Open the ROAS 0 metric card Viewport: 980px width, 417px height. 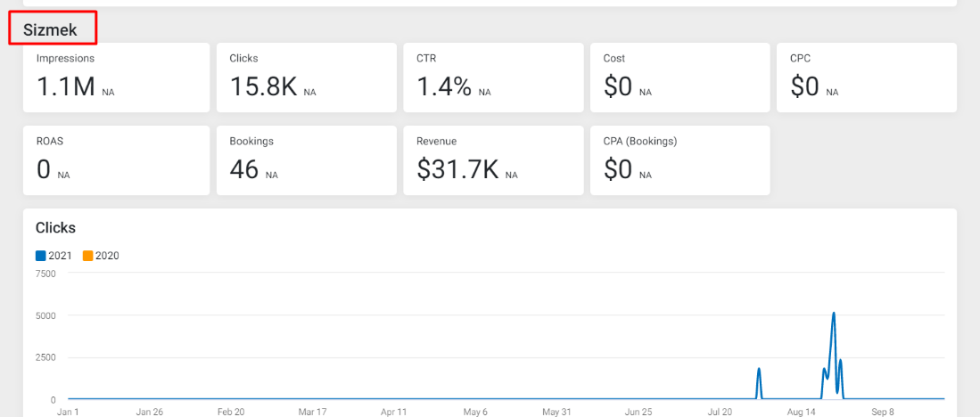point(116,160)
